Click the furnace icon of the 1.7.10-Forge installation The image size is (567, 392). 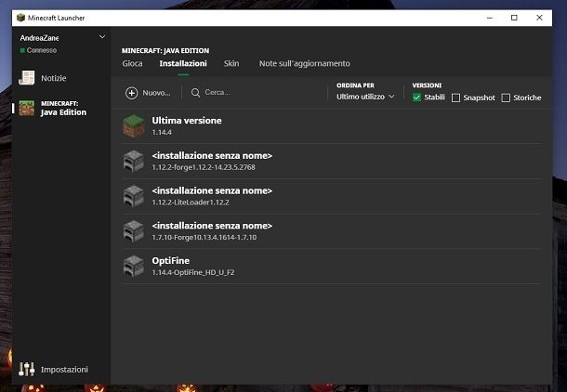[x=134, y=231]
